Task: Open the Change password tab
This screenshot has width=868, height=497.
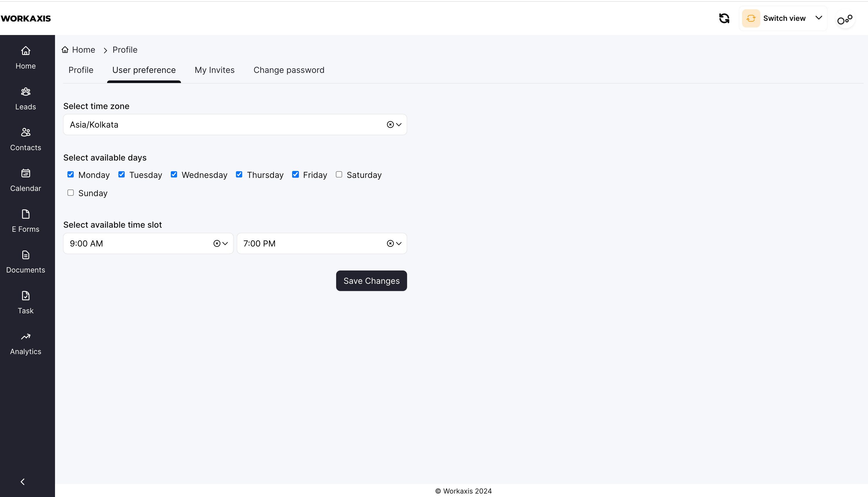Action: (x=289, y=70)
